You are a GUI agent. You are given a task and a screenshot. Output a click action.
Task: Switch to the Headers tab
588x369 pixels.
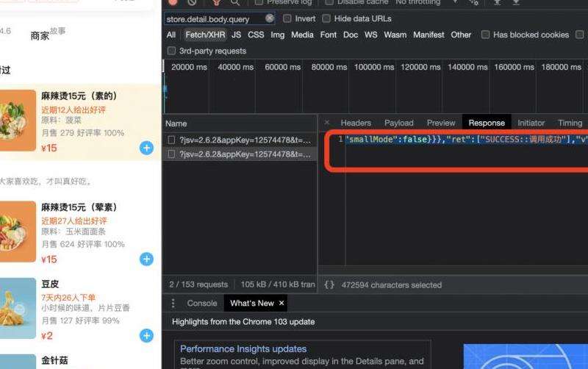pyautogui.click(x=356, y=123)
